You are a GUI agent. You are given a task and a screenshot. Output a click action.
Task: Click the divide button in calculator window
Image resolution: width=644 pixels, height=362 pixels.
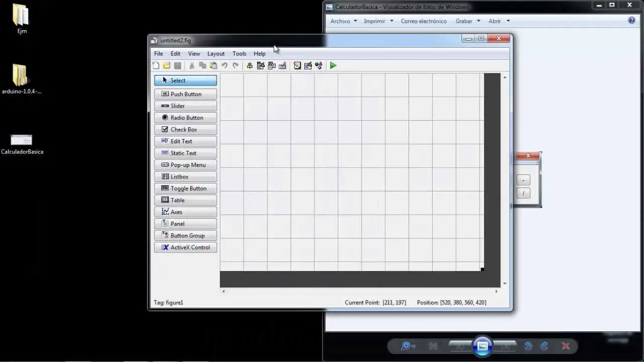523,193
